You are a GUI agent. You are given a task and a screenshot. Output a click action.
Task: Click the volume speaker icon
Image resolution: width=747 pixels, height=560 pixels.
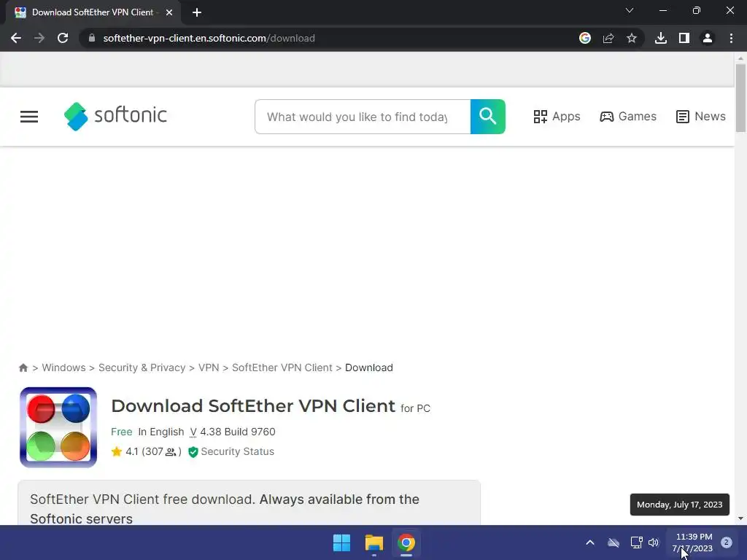(654, 542)
